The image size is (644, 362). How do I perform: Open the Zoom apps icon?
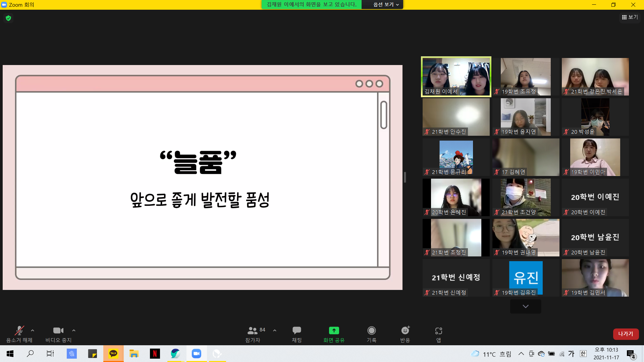pyautogui.click(x=438, y=331)
